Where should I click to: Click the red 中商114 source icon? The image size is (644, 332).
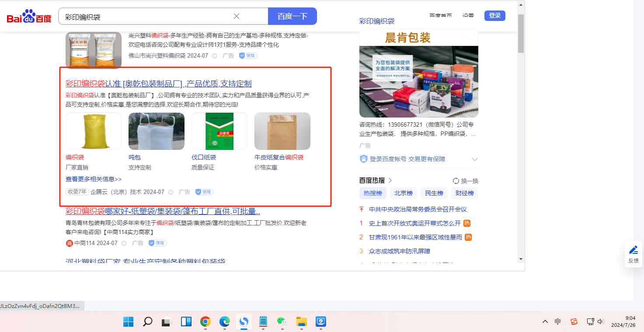(69, 243)
